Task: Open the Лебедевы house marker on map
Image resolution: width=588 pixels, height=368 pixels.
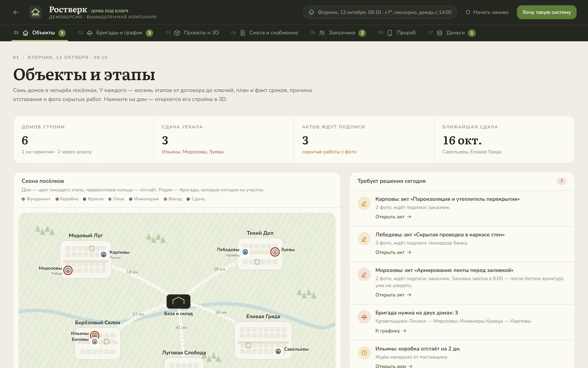Action: pos(245,252)
